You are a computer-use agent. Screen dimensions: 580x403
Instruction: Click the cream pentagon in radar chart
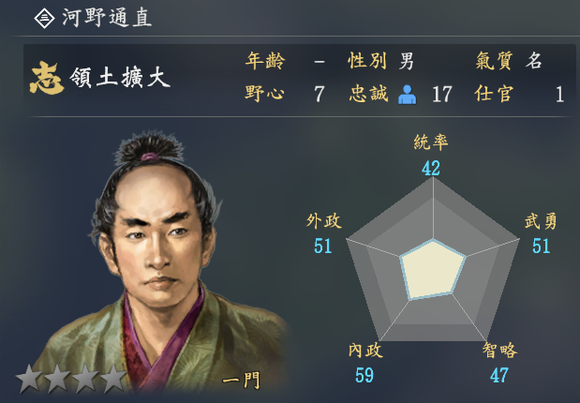pyautogui.click(x=432, y=269)
